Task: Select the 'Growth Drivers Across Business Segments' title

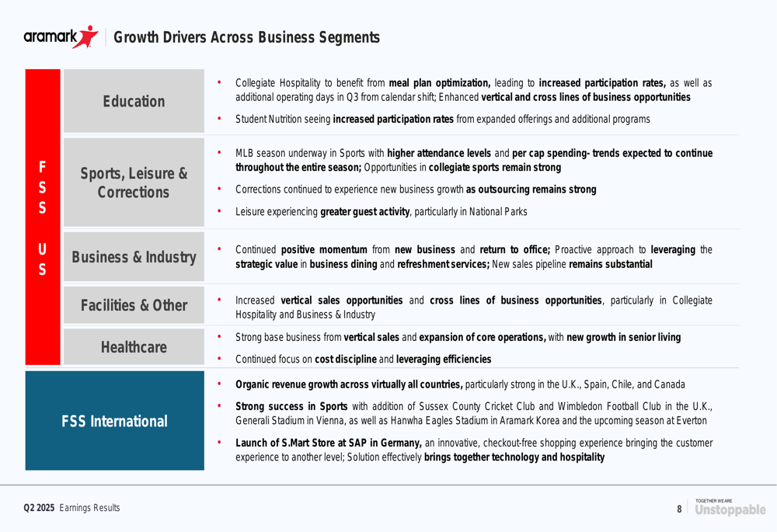Action: [247, 37]
